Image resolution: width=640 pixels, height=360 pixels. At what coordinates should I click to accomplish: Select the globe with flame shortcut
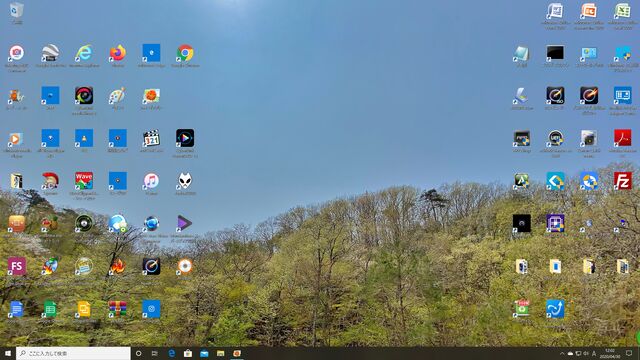click(x=50, y=266)
